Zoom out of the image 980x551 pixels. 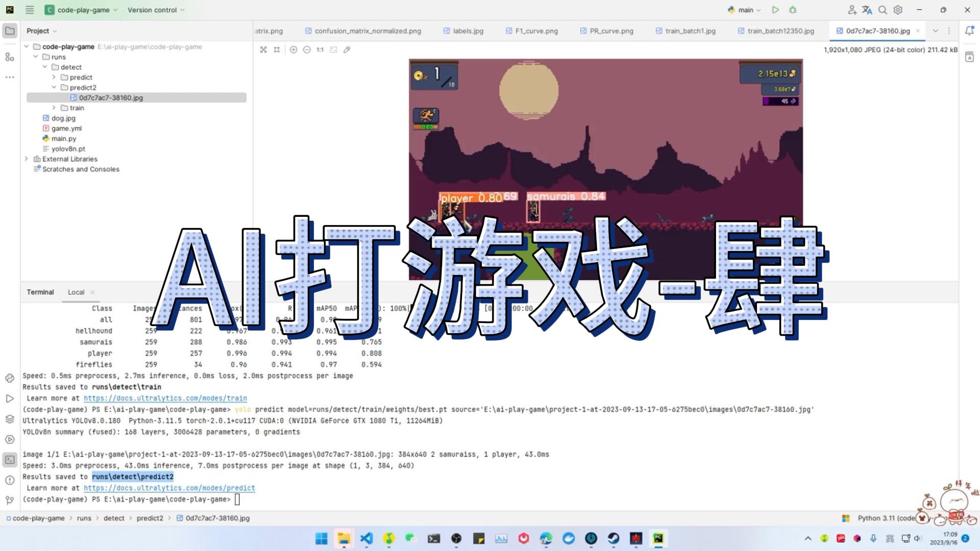coord(307,49)
